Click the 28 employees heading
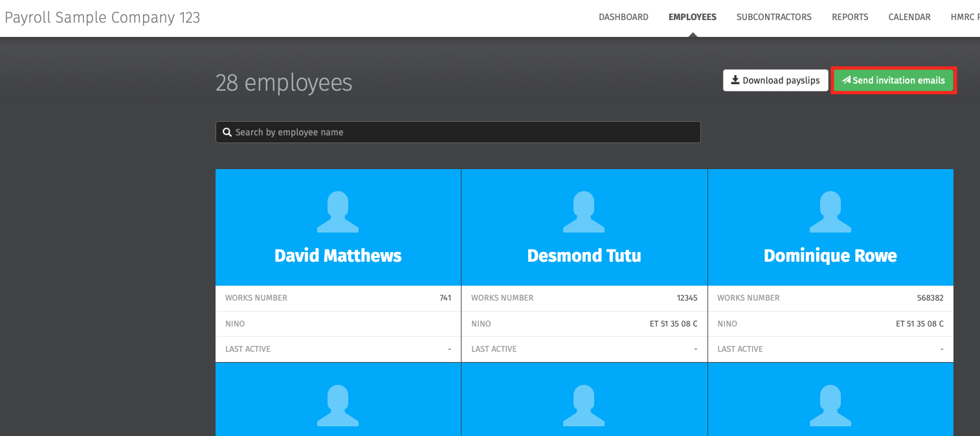The width and height of the screenshot is (980, 436). (x=284, y=83)
